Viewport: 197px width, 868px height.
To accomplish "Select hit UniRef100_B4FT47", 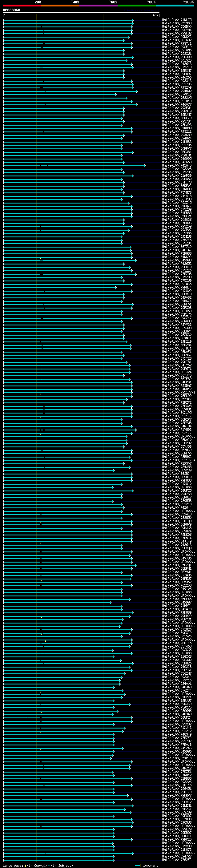I will pyautogui.click(x=177, y=250).
